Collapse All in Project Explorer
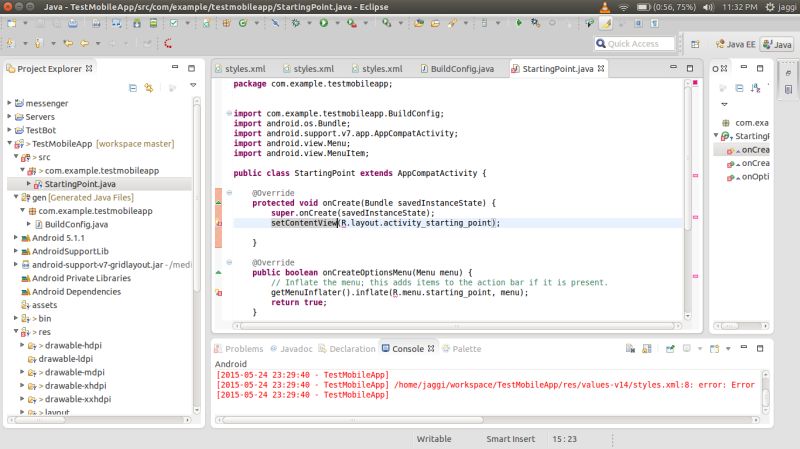800x449 pixels. pyautogui.click(x=133, y=88)
